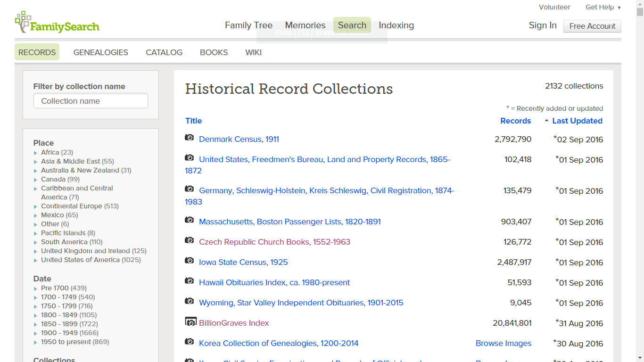Click the camera icon next to Hawaii Obituaries Index
The image size is (644, 362).
189,281
